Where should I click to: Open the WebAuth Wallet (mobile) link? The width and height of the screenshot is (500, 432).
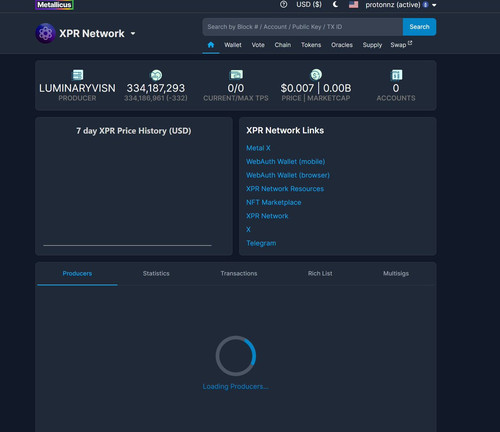[286, 162]
